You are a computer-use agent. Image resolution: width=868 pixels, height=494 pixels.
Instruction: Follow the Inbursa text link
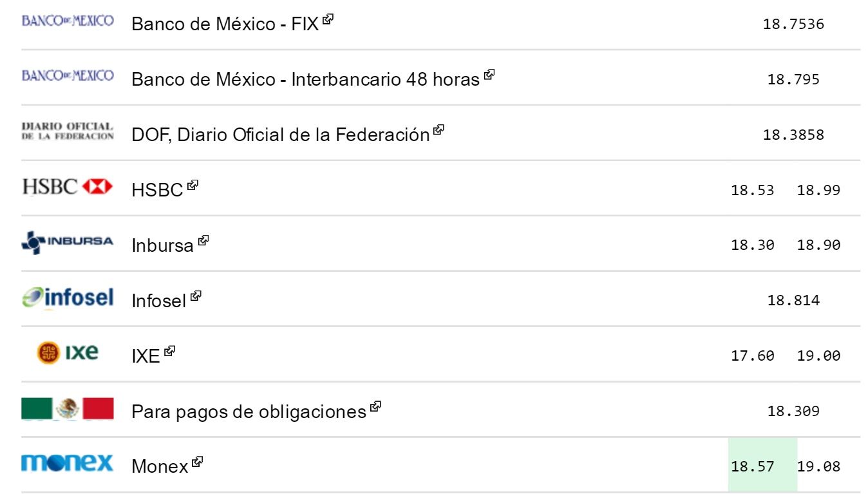pyautogui.click(x=162, y=245)
